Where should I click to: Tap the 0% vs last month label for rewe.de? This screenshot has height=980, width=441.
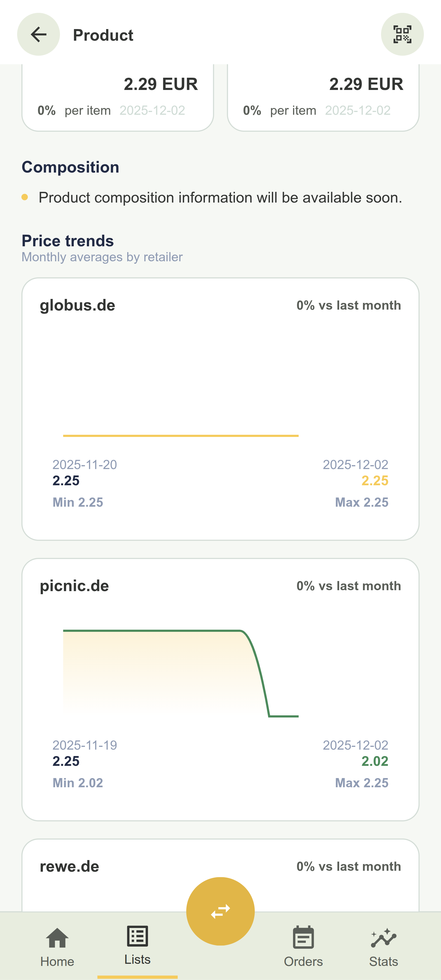click(348, 866)
